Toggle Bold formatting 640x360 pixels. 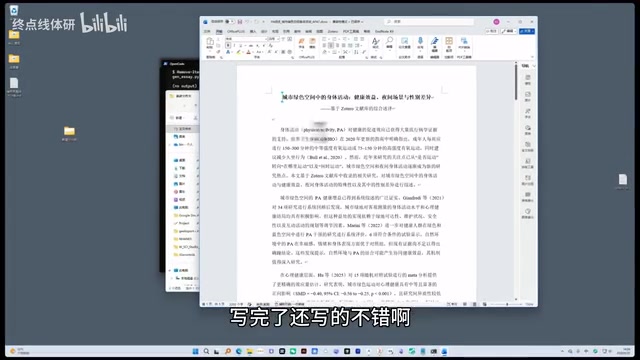point(228,45)
